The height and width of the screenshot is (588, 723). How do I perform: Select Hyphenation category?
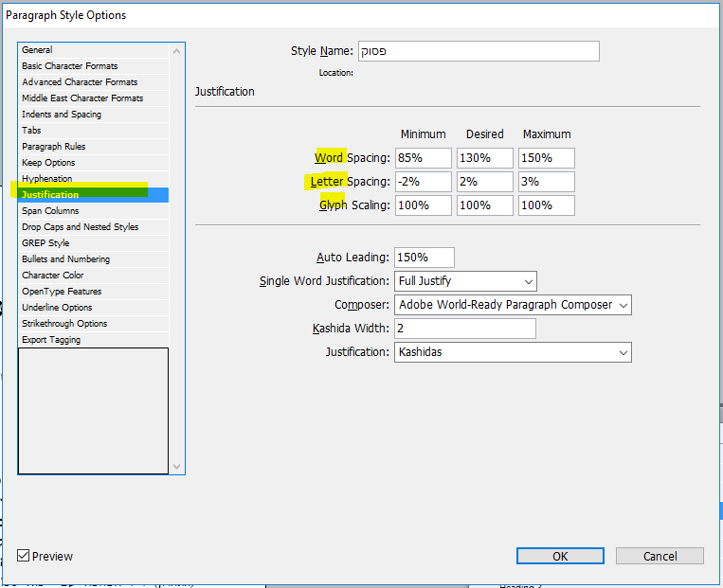point(93,178)
